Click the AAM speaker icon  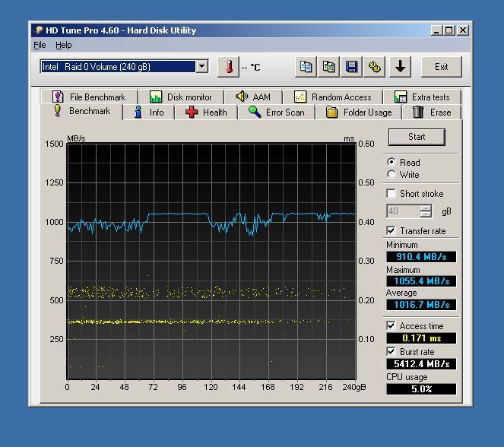pyautogui.click(x=242, y=96)
